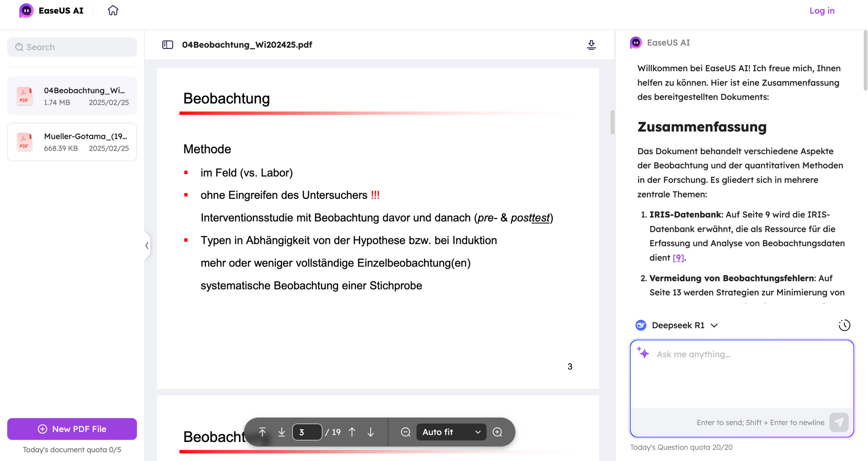
Task: Click "1.74 MB" file size text
Action: [57, 102]
